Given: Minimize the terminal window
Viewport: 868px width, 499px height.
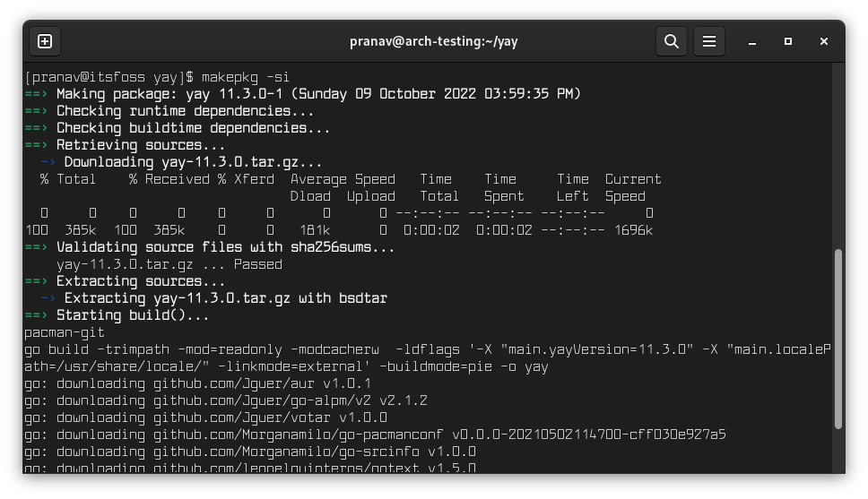Looking at the screenshot, I should point(752,41).
